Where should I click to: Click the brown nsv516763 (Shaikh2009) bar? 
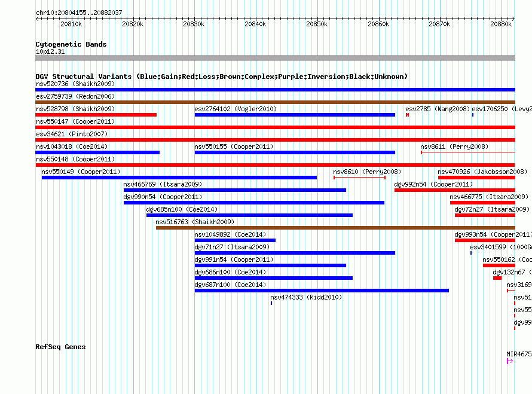[x=335, y=228]
